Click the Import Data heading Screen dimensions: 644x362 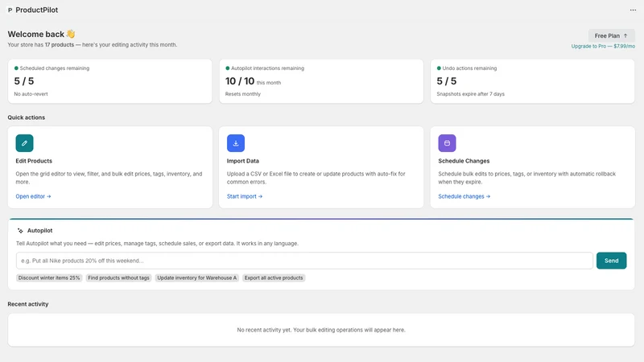(243, 161)
